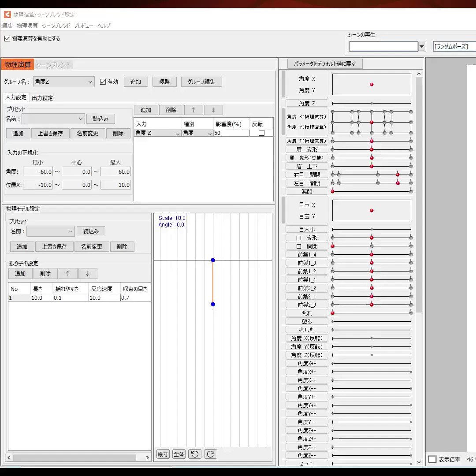Click the 角度 最小 field showing -60.0
This screenshot has width=476, height=476.
37,171
